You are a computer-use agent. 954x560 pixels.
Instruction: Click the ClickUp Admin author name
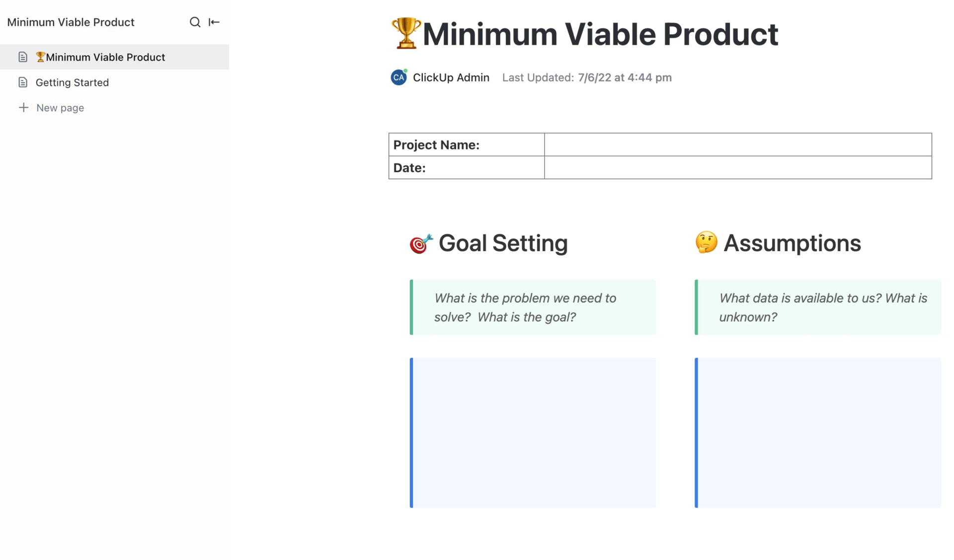click(451, 77)
